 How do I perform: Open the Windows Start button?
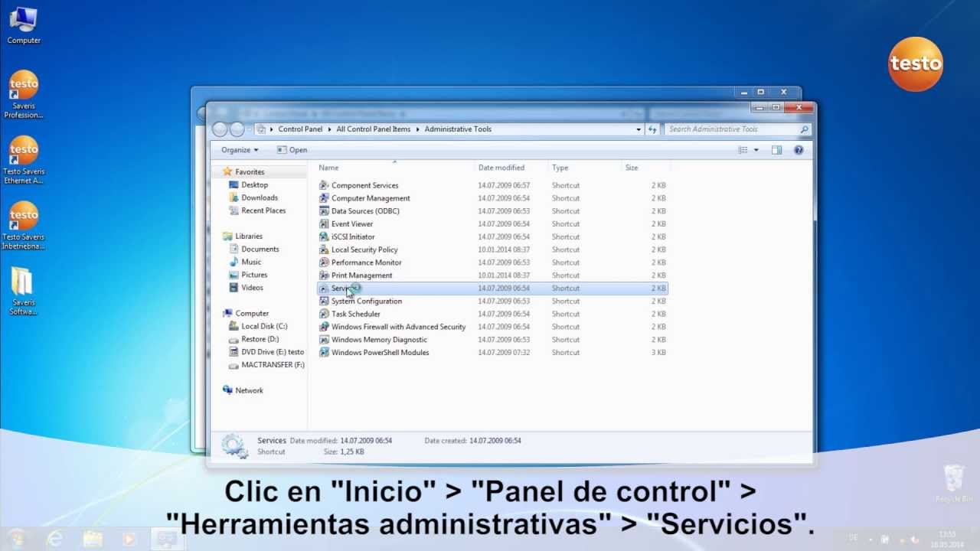18,538
